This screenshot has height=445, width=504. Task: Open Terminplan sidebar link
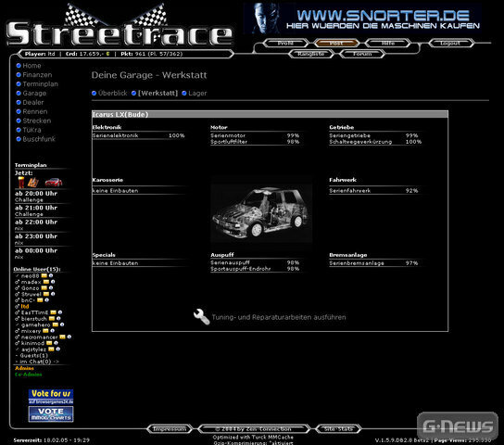pyautogui.click(x=40, y=84)
